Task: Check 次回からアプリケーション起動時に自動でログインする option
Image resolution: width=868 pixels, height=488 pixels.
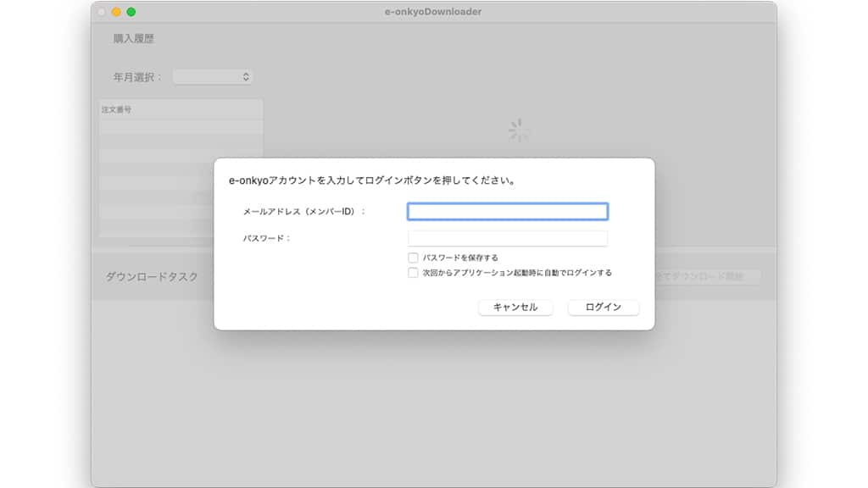Action: 413,272
